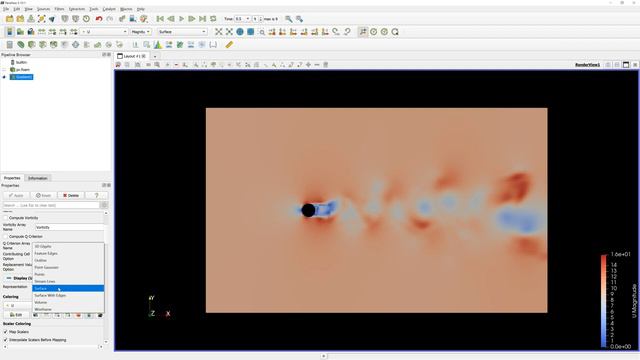The height and width of the screenshot is (360, 640).
Task: Toggle animation loop mode
Action: (x=213, y=19)
